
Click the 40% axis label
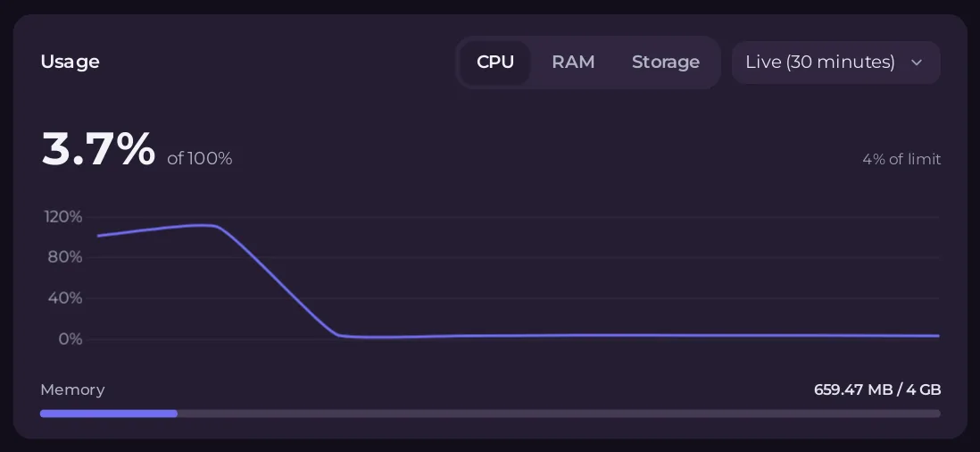(65, 298)
